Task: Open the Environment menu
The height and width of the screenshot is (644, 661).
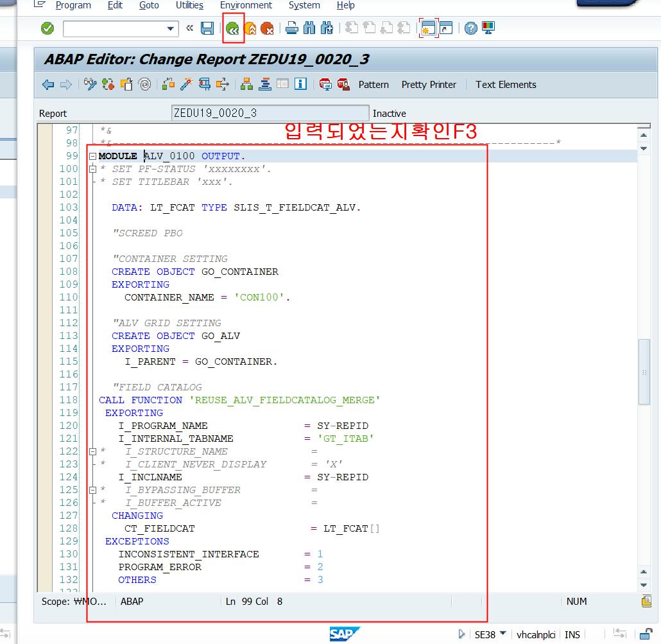Action: click(246, 6)
